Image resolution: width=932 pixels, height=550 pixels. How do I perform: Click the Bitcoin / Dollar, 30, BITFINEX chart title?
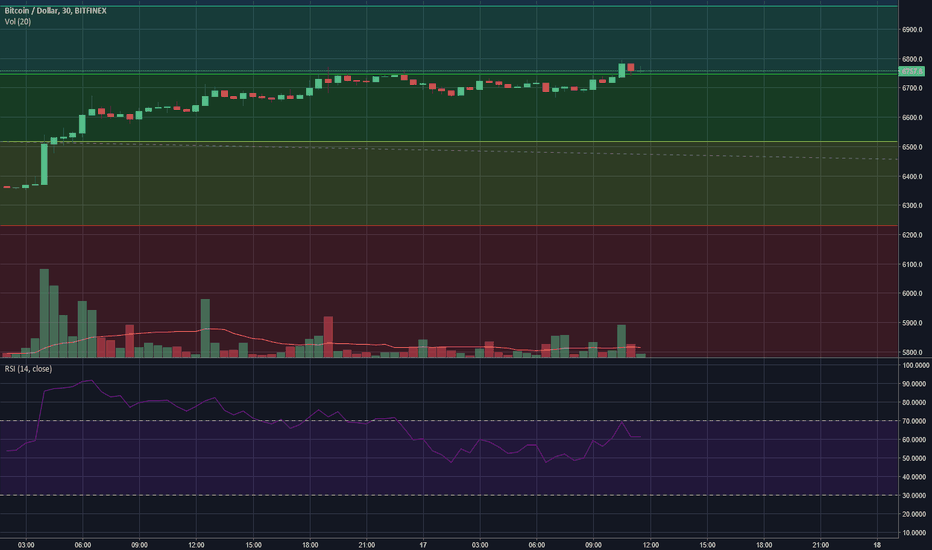[55, 11]
